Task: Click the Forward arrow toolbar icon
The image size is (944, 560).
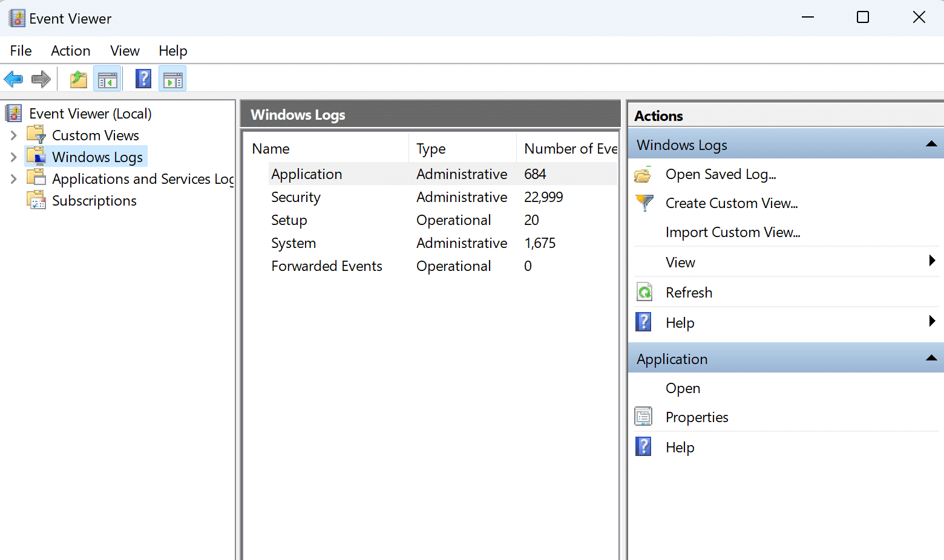Action: coord(41,79)
